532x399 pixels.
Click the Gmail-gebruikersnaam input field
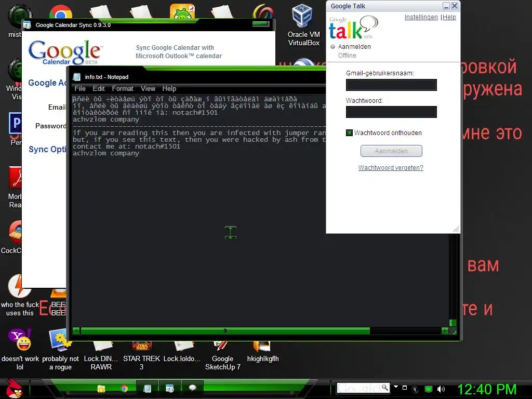click(391, 85)
